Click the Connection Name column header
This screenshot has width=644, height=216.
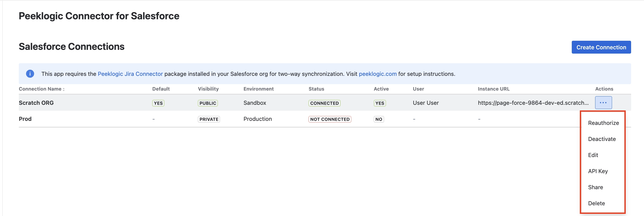coord(40,89)
